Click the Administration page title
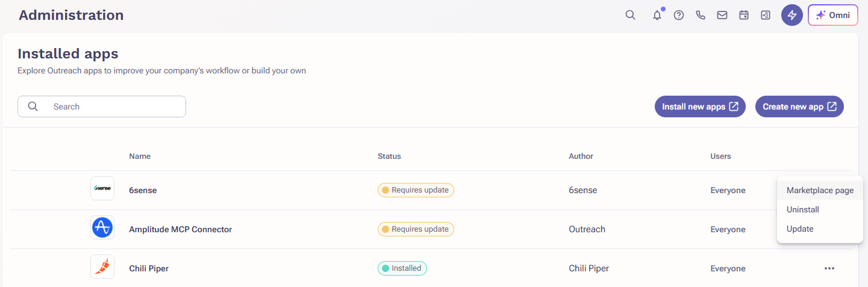 click(71, 15)
